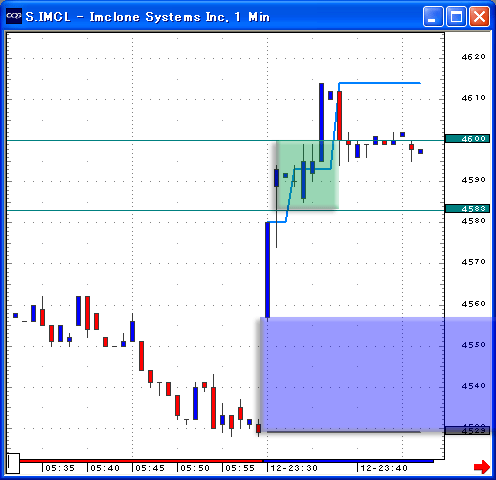Click the 4550 price axis label
496x480 pixels.
pos(473,345)
